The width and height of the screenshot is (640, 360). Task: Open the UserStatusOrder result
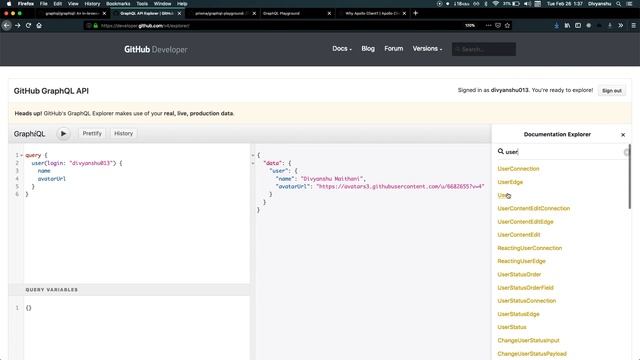[x=519, y=274]
